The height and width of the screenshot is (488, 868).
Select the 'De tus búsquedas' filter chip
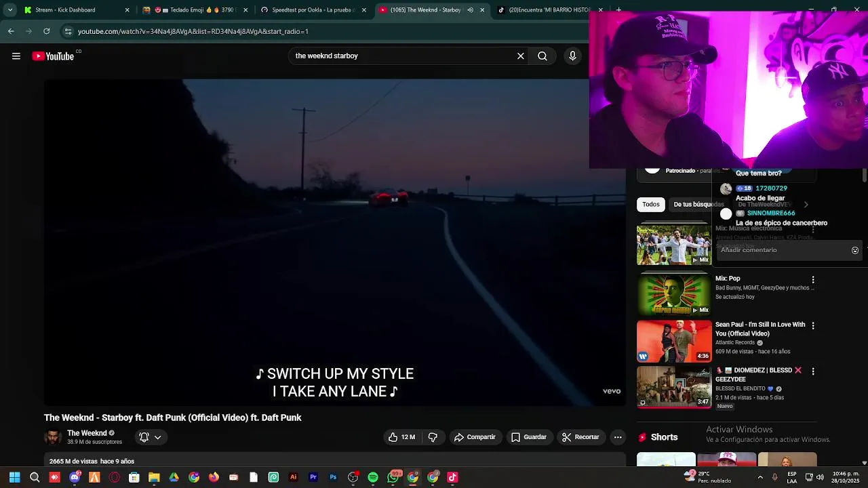coord(698,204)
